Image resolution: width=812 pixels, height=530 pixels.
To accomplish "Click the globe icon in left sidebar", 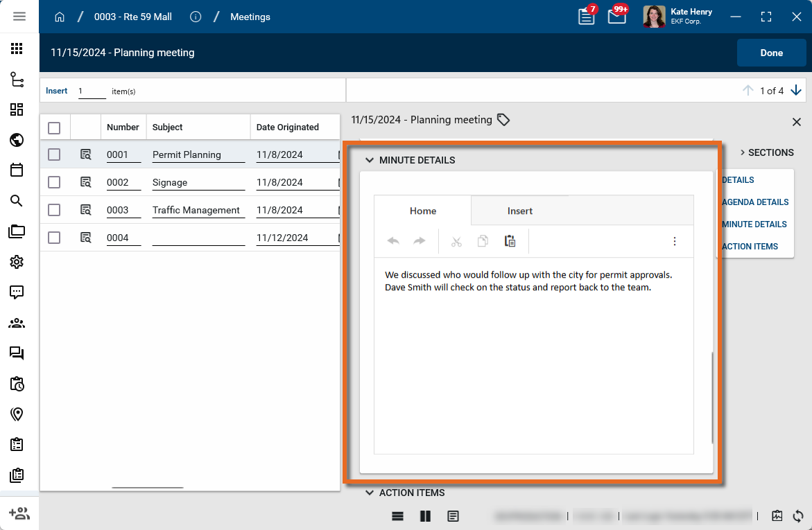I will [17, 140].
